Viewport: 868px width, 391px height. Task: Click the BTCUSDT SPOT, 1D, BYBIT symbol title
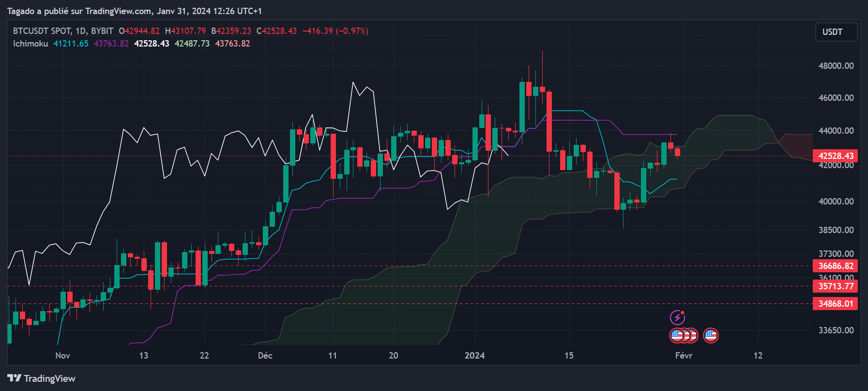coord(63,31)
